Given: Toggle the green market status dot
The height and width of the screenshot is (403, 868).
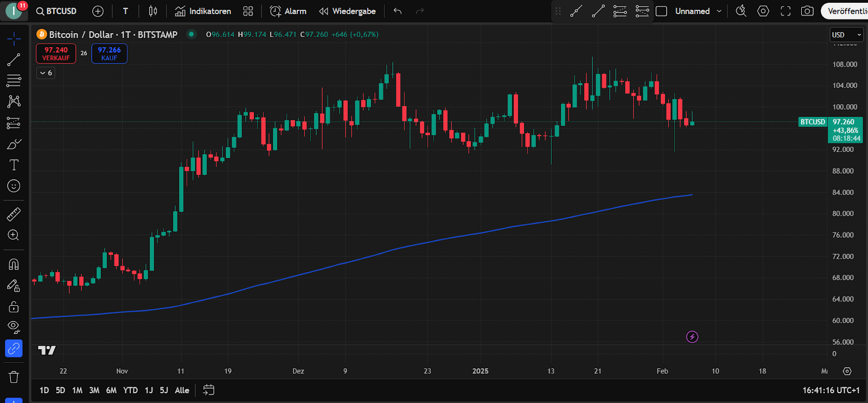Looking at the screenshot, I should click(191, 34).
